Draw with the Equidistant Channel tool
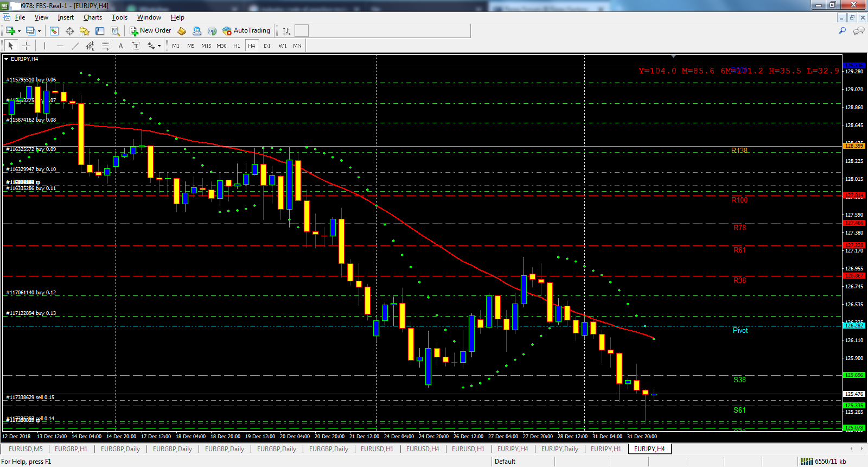The width and height of the screenshot is (868, 467). coord(91,46)
